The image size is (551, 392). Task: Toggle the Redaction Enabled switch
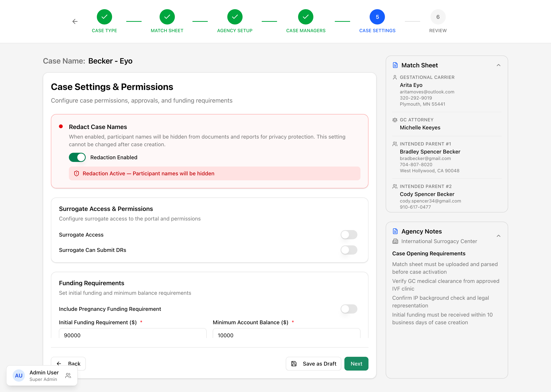coord(77,157)
